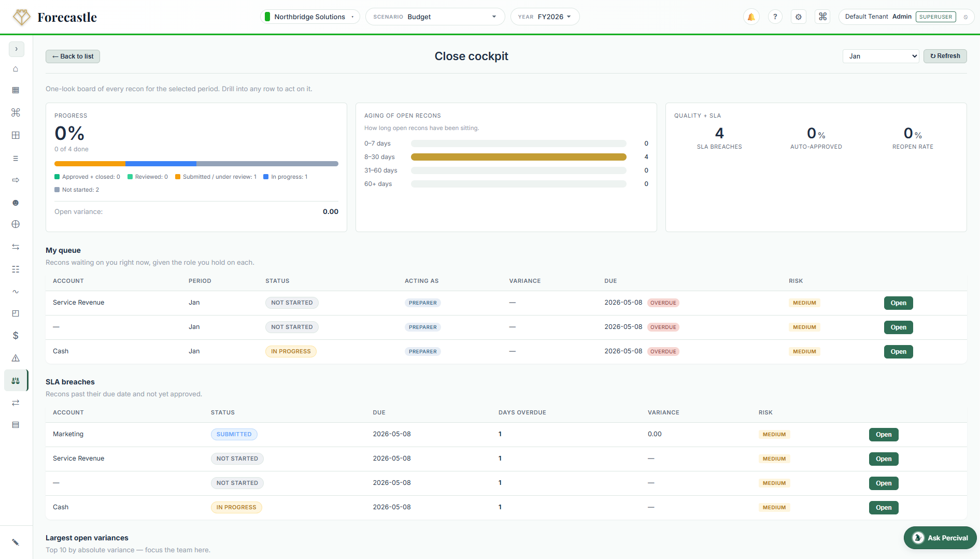Click the Back to list button
The image size is (980, 559).
click(73, 56)
